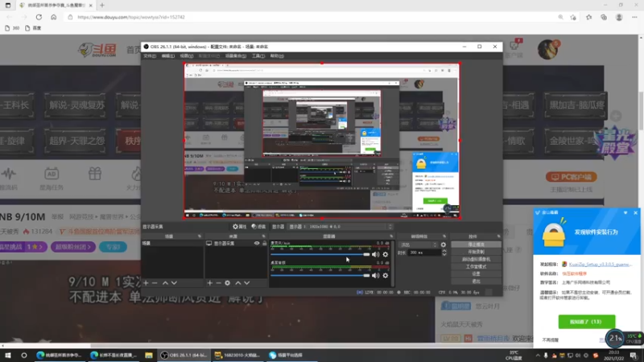Open OBS View menu
644x362 pixels.
(186, 56)
